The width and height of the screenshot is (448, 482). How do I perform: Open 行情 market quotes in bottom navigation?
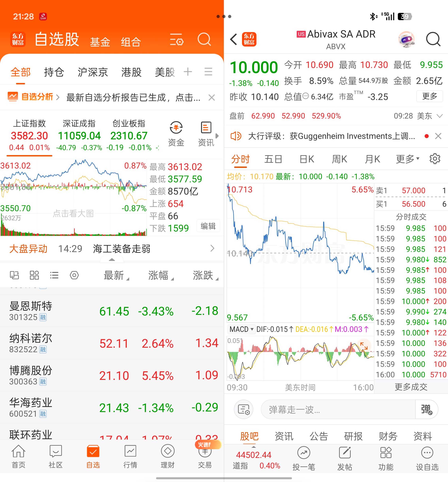[130, 457]
